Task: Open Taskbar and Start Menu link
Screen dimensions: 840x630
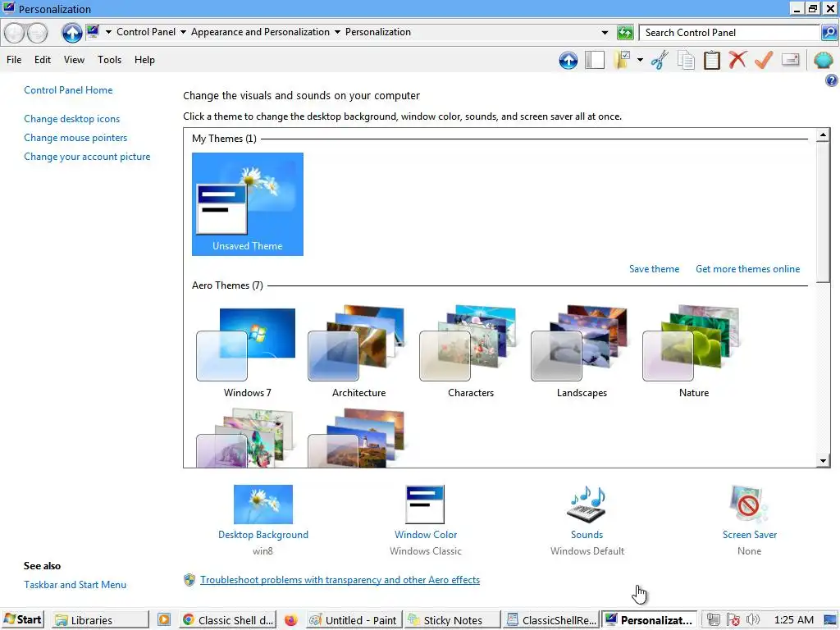Action: (75, 584)
